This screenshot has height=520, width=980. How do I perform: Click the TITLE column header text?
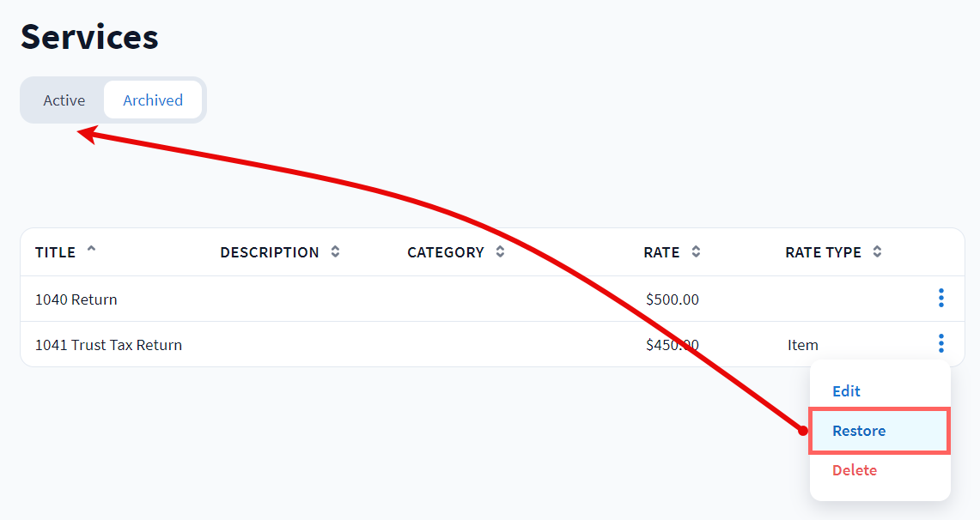pyautogui.click(x=55, y=252)
